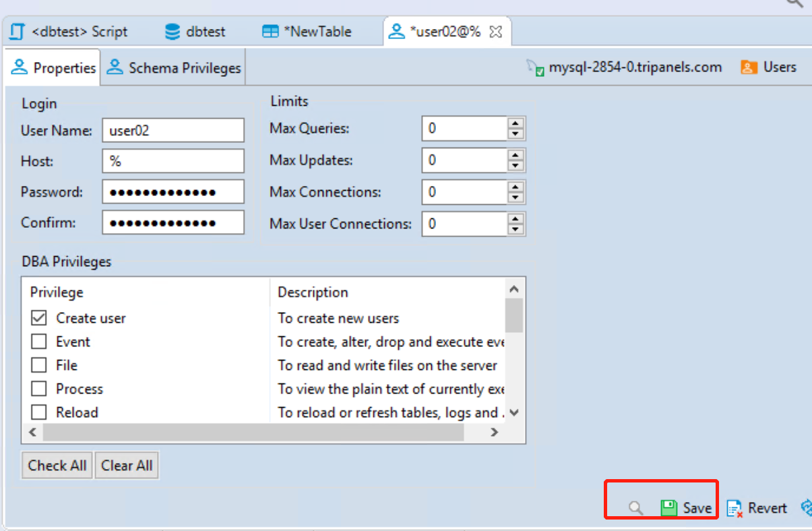The height and width of the screenshot is (531, 812).
Task: Click the mysql-2854-0.tripanels.com connection icon
Action: point(535,68)
